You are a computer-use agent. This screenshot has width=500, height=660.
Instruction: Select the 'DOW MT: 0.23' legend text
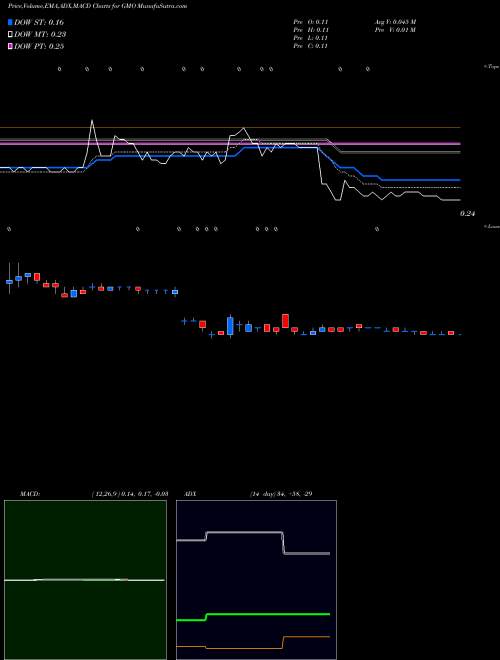point(40,35)
